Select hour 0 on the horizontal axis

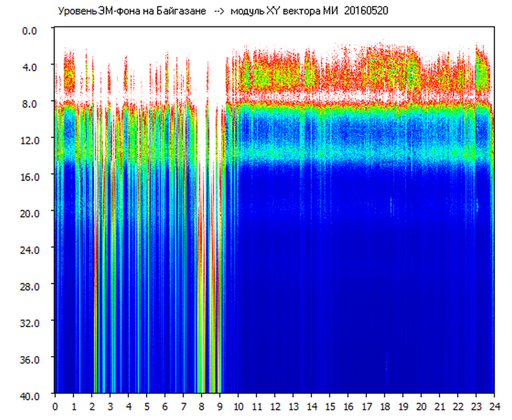coord(55,406)
